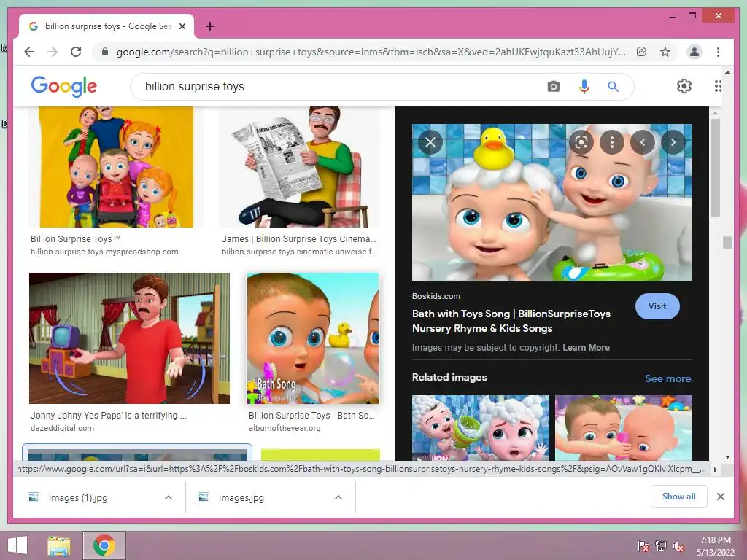Viewport: 747px width, 560px height.
Task: Click Billion Surprise Toys - Bath So... caption
Action: point(311,415)
